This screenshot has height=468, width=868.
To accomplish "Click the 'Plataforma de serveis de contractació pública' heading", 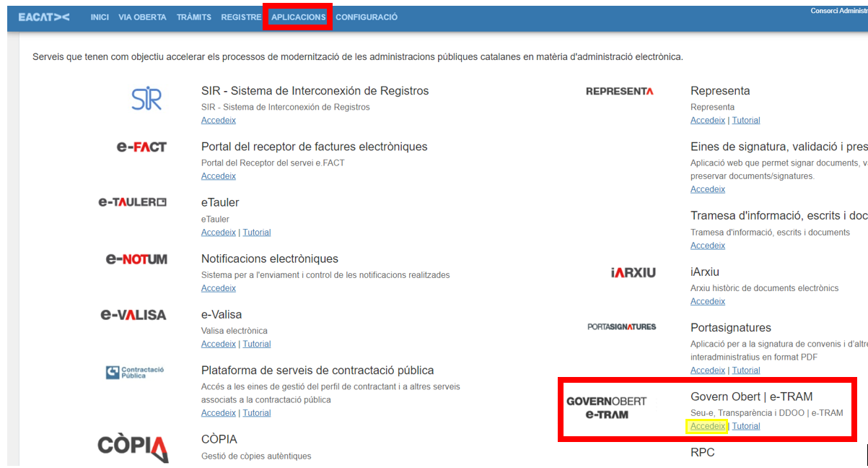I will (x=317, y=370).
